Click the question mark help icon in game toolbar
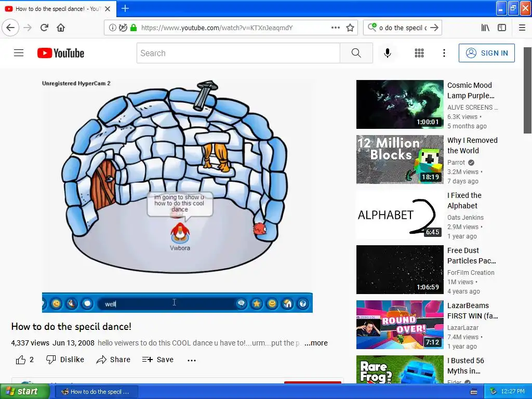 [x=303, y=303]
